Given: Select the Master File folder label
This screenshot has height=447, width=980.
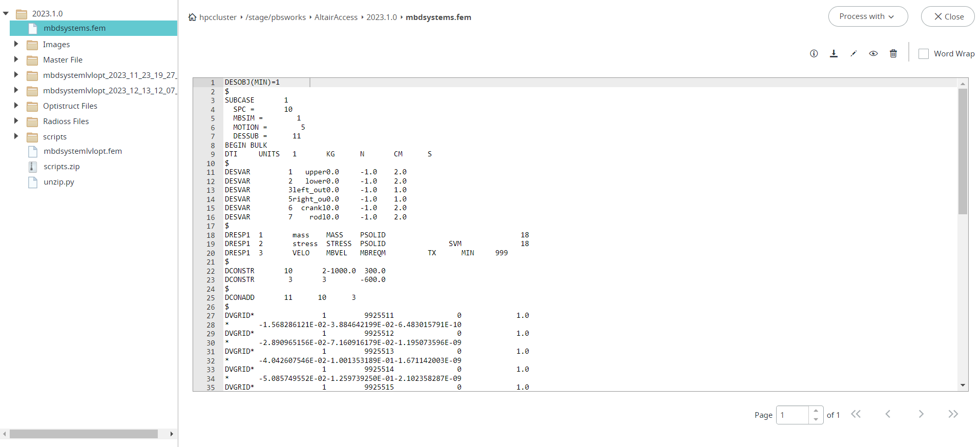Looking at the screenshot, I should [x=62, y=60].
